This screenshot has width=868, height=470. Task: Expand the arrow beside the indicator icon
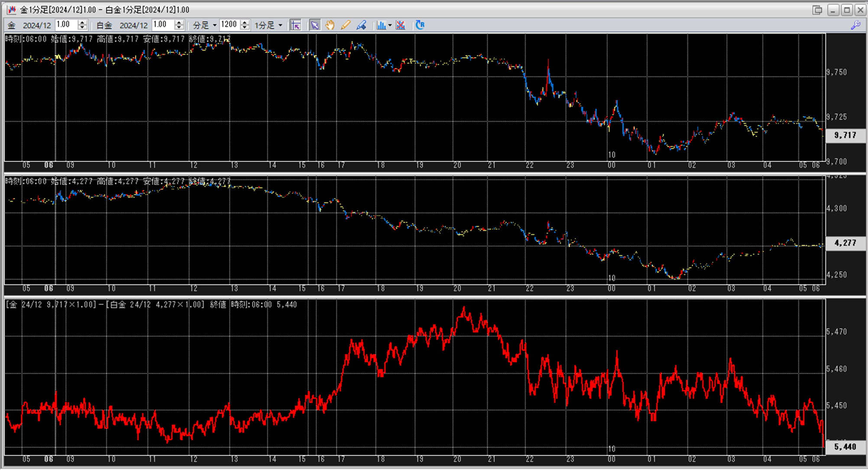[x=390, y=25]
